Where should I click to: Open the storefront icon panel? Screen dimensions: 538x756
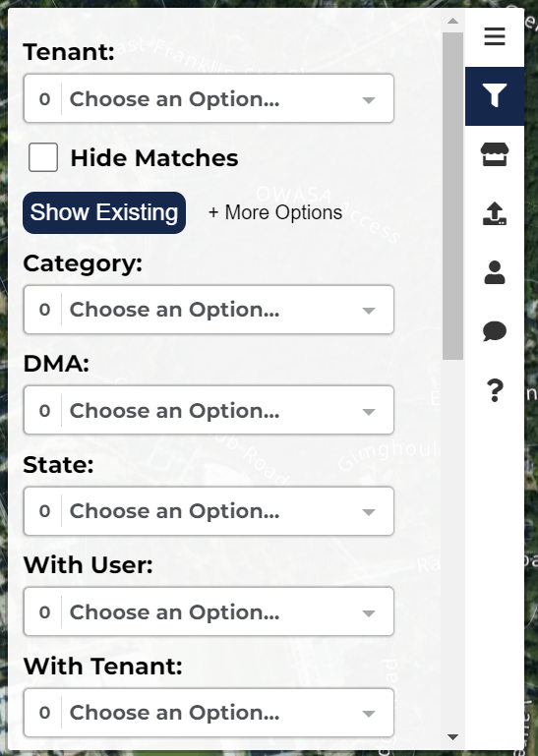point(495,154)
